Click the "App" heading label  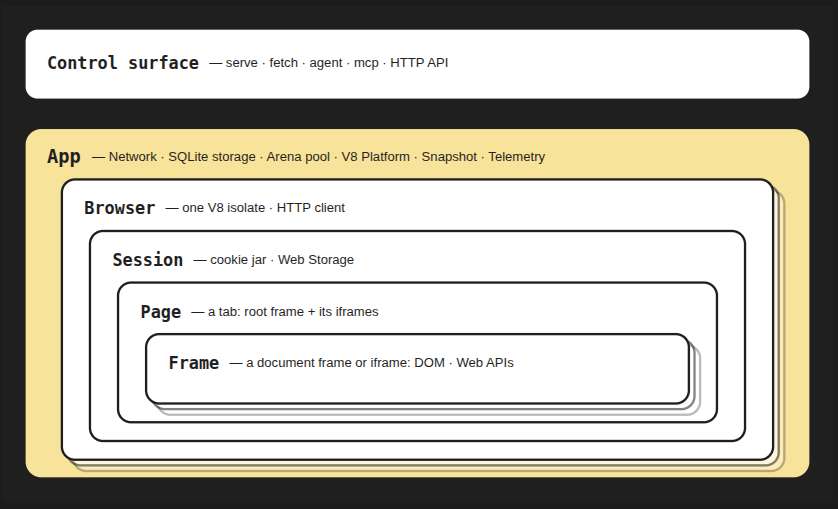point(64,157)
